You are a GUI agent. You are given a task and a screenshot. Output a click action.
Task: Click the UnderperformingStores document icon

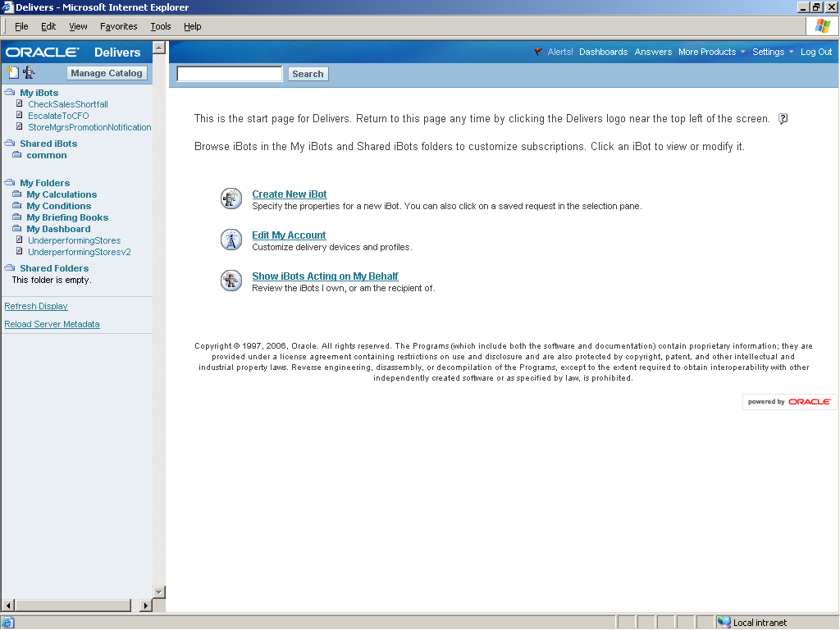[x=20, y=240]
